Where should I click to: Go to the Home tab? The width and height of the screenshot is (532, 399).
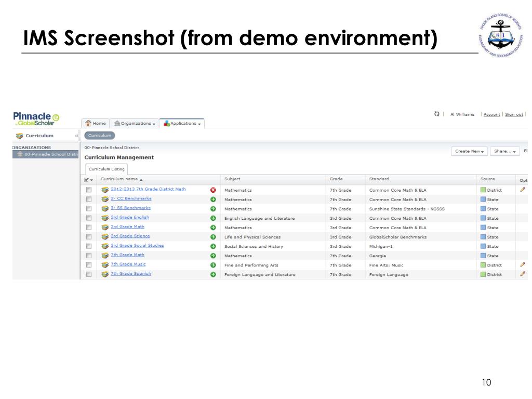[x=96, y=124]
